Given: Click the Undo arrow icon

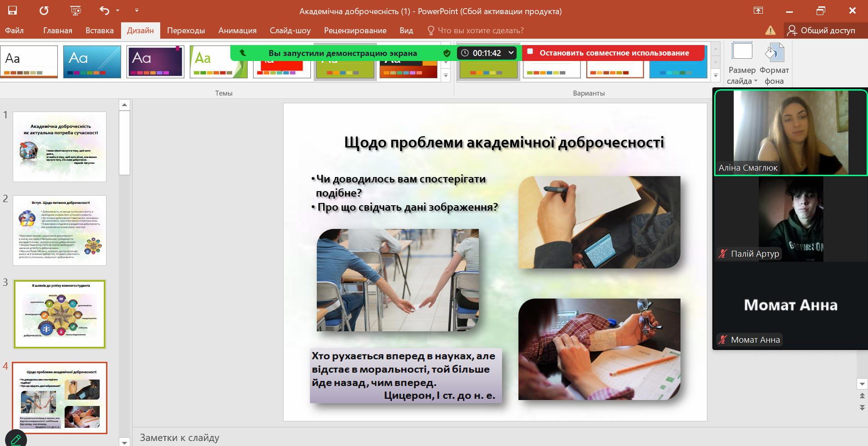Looking at the screenshot, I should (104, 10).
